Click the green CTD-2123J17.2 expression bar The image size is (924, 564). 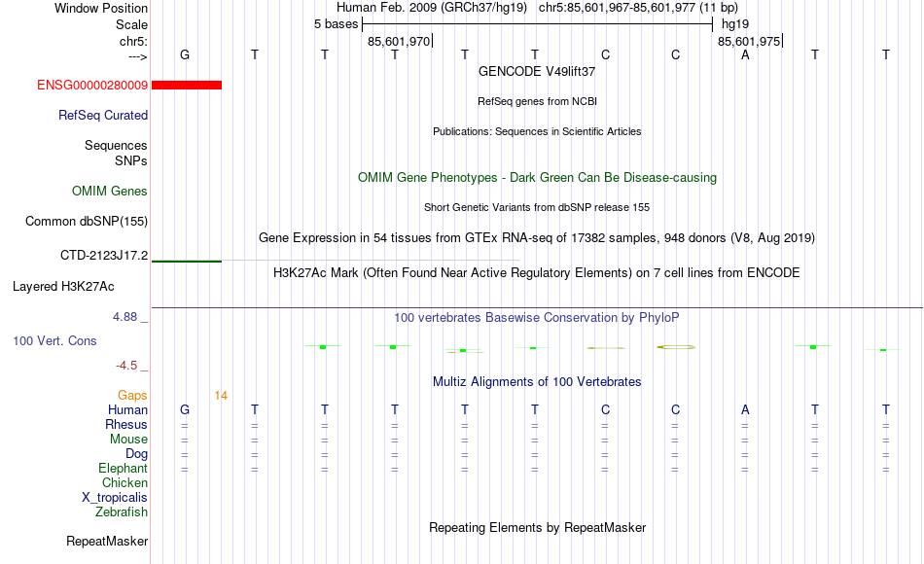point(187,261)
